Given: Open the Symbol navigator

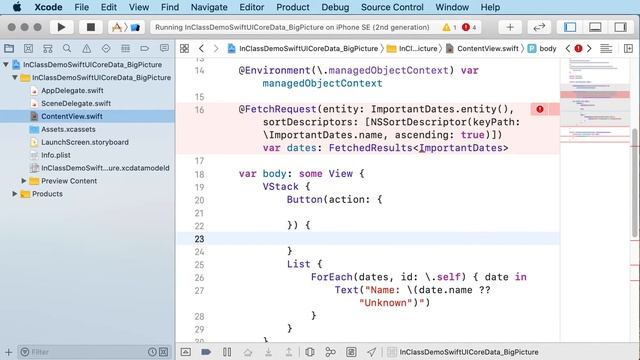Looking at the screenshot, I should [x=48, y=49].
